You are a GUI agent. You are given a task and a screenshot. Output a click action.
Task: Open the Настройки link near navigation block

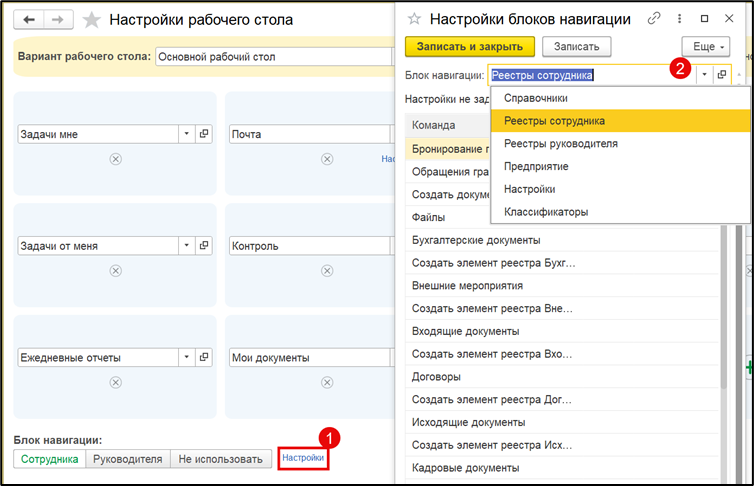tap(303, 458)
